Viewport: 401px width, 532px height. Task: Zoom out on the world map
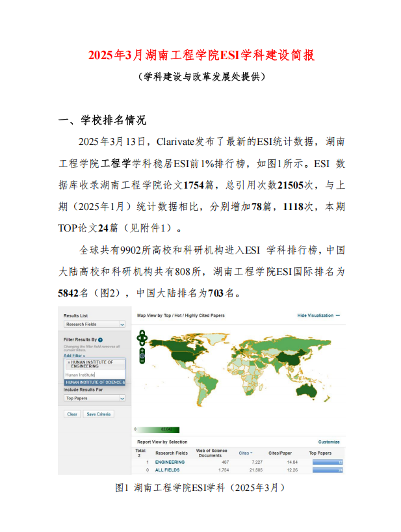(142, 360)
